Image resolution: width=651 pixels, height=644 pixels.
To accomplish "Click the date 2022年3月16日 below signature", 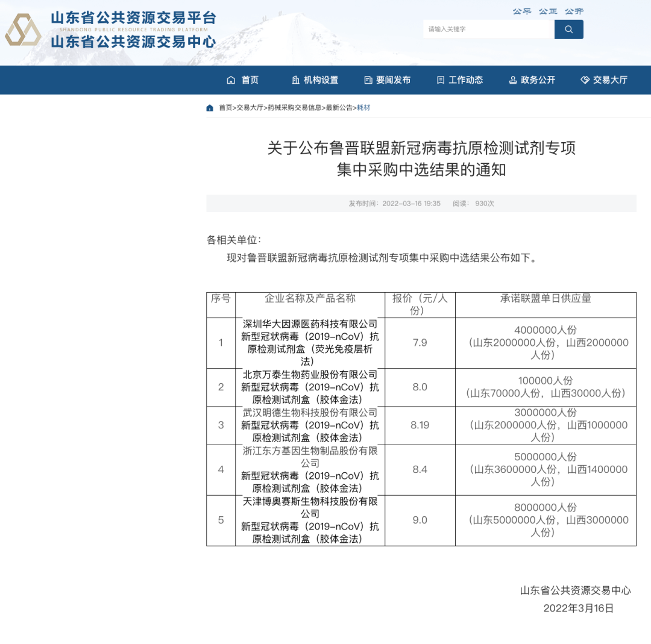I will click(x=579, y=608).
